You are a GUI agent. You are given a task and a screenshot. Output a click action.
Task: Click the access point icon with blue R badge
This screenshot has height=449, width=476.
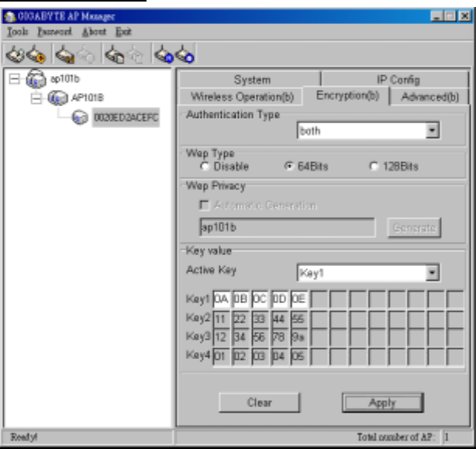click(164, 54)
